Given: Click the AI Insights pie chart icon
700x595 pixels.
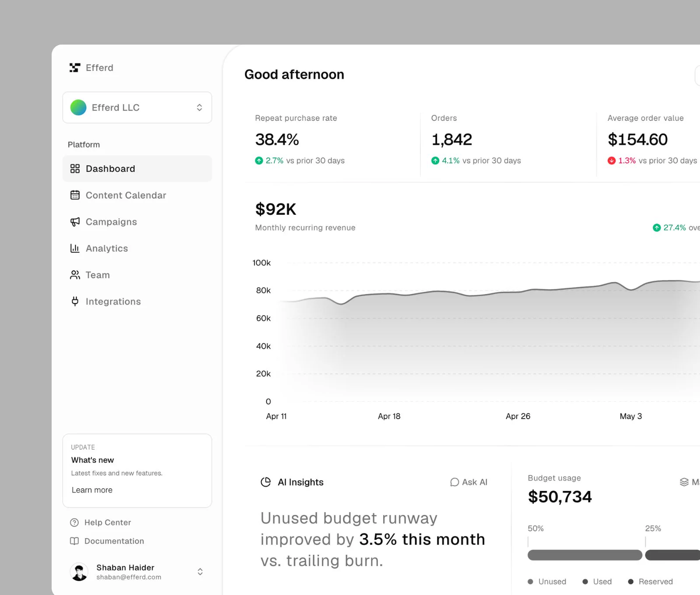Looking at the screenshot, I should (266, 482).
